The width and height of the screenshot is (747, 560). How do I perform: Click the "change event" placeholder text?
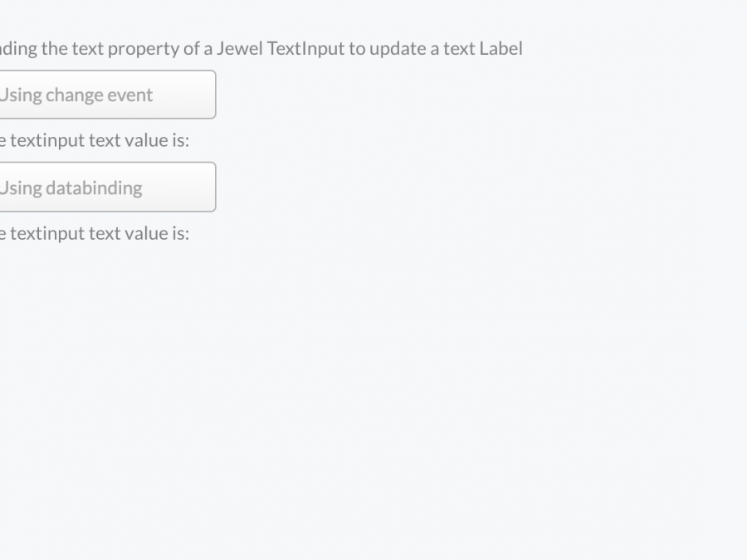pos(99,95)
